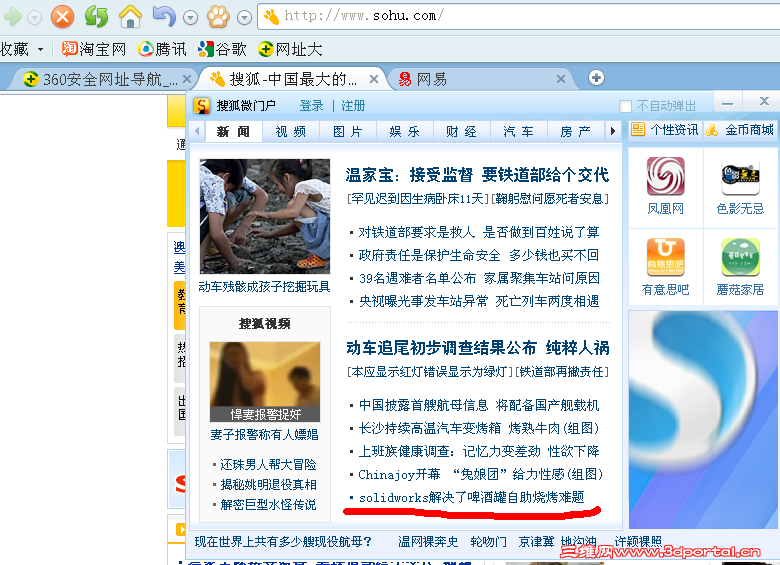Open 政府责任是保护生命安全 news link

coord(479,255)
